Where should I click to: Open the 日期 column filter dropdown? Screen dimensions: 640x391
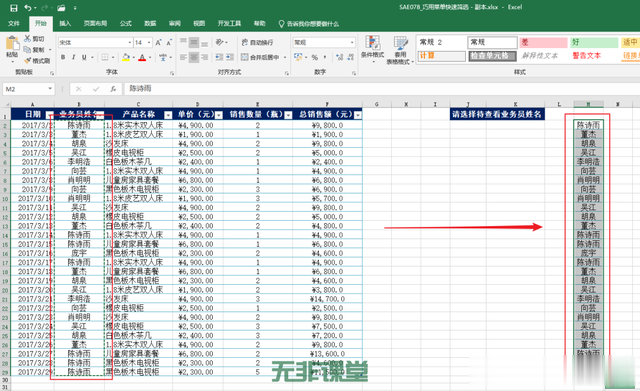[x=49, y=115]
